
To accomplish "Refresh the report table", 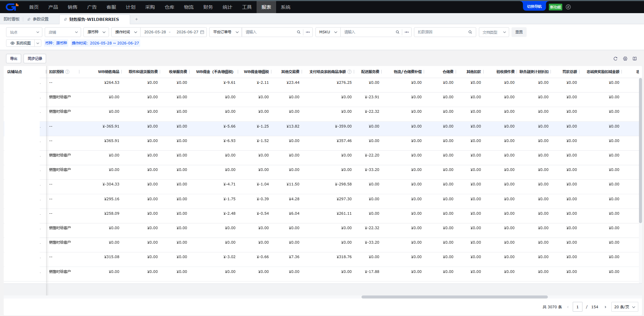I will point(615,59).
